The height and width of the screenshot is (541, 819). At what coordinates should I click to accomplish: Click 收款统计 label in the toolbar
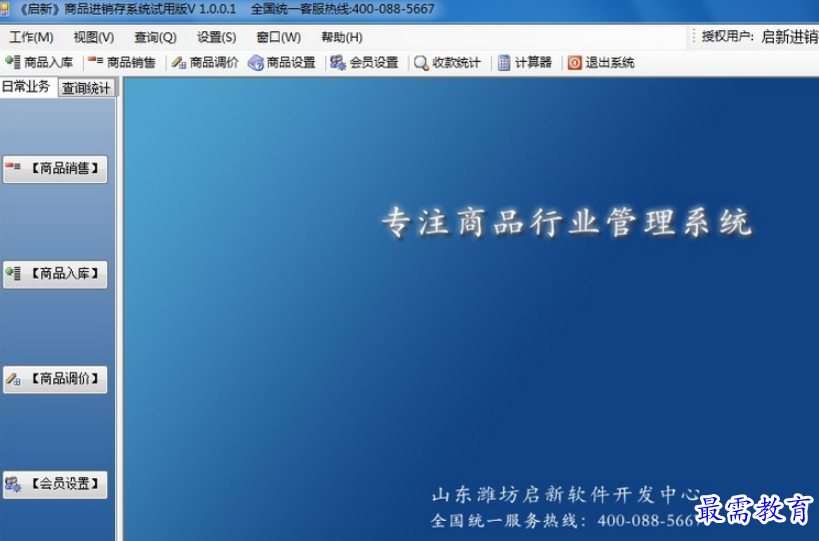pos(457,63)
